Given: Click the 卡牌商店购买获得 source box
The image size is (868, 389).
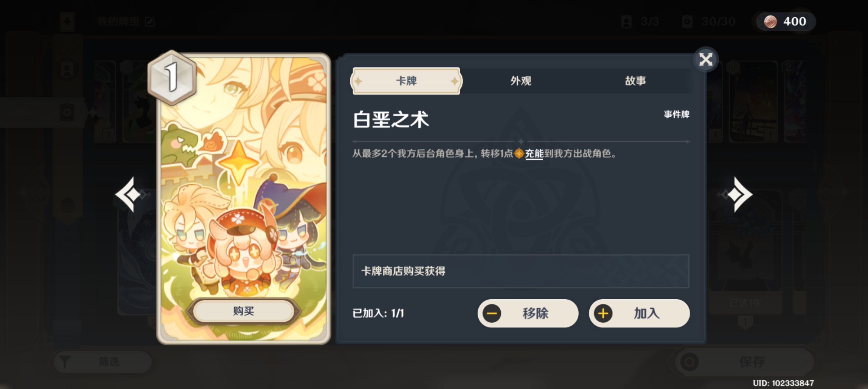Looking at the screenshot, I should tap(521, 271).
